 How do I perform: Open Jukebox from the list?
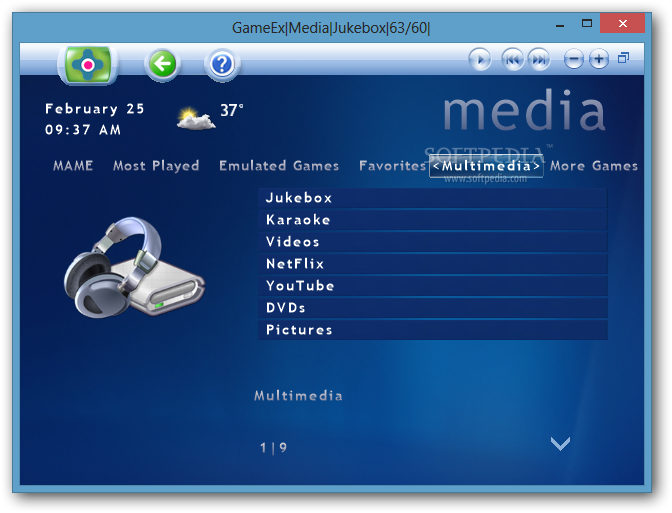point(433,198)
